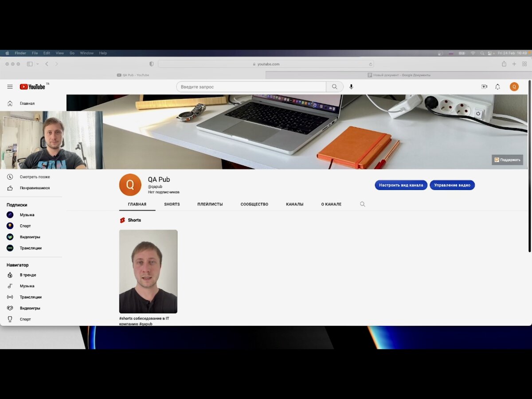The width and height of the screenshot is (532, 399).
Task: Open the Create video camera icon
Action: (x=484, y=87)
